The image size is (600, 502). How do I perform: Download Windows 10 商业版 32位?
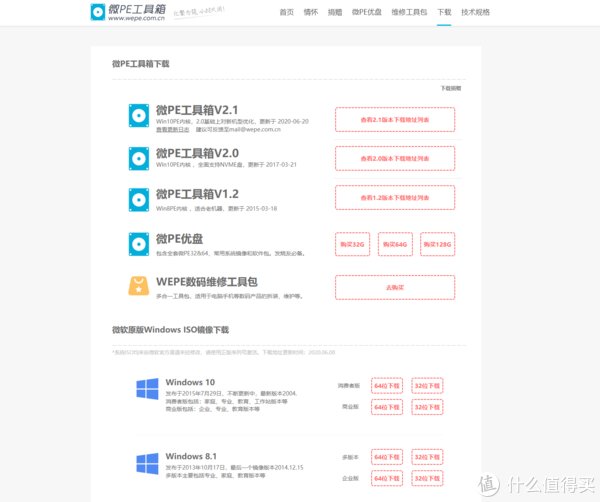[x=427, y=407]
